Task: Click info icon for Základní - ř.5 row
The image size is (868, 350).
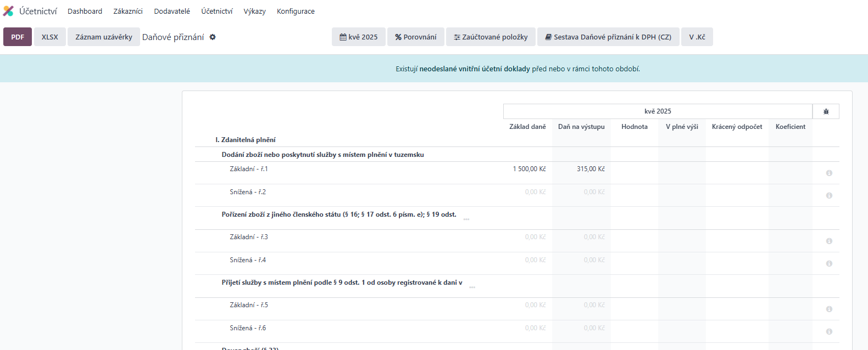Action: (x=829, y=309)
